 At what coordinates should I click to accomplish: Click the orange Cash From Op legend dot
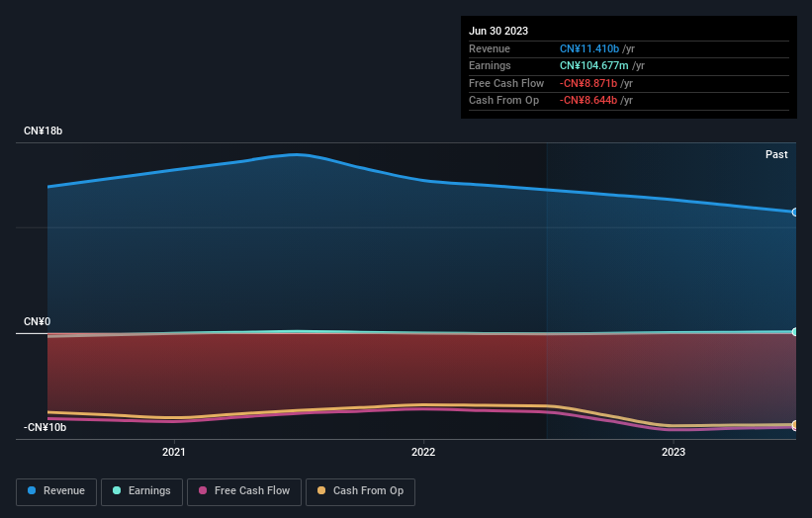321,490
